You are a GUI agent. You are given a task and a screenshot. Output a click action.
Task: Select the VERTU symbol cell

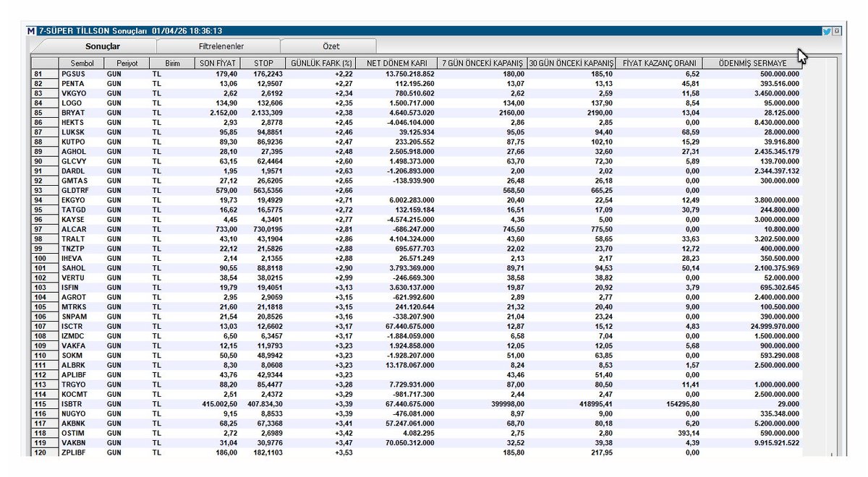click(82, 279)
